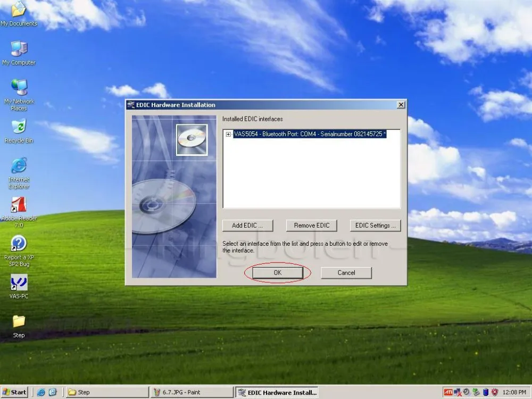Screen dimensions: 532x399
Task: Click the ATI tray icon
Action: click(448, 393)
